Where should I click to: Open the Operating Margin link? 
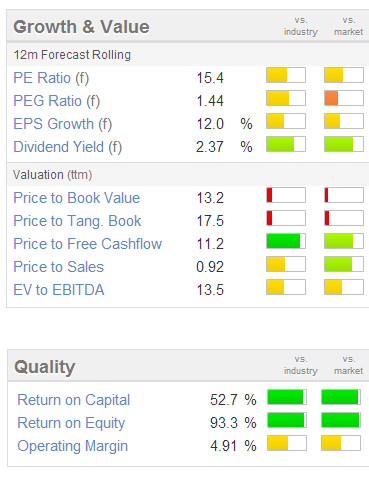tap(73, 446)
